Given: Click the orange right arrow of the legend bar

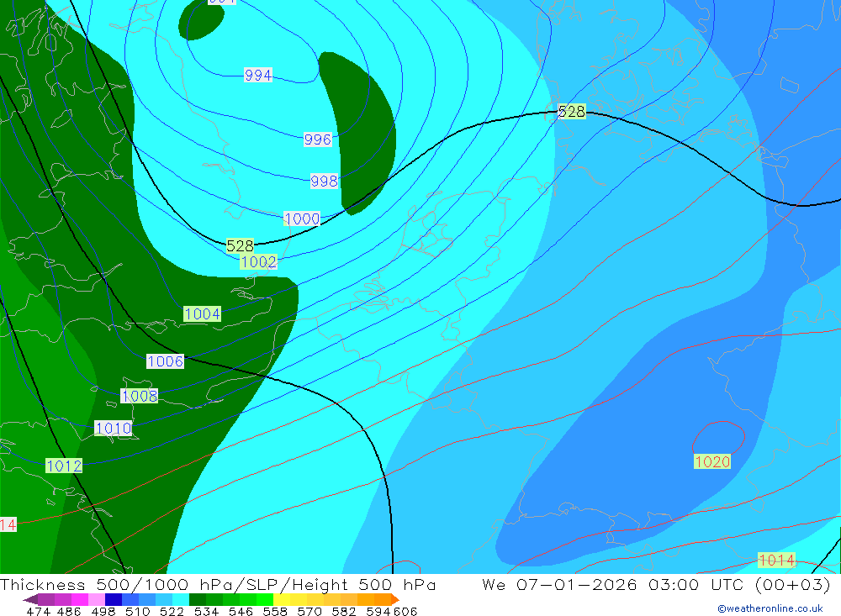Looking at the screenshot, I should [x=395, y=599].
